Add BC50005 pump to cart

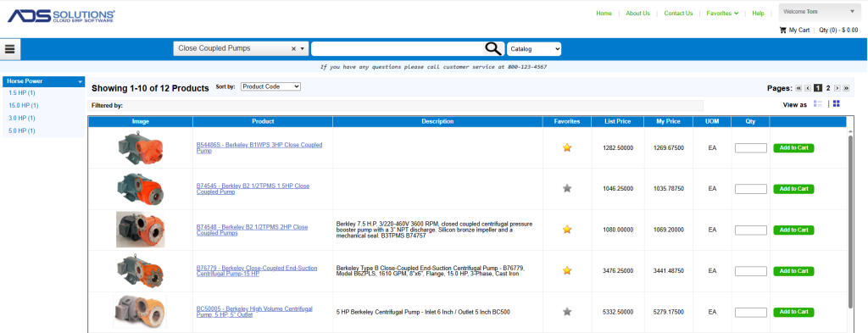coord(793,312)
